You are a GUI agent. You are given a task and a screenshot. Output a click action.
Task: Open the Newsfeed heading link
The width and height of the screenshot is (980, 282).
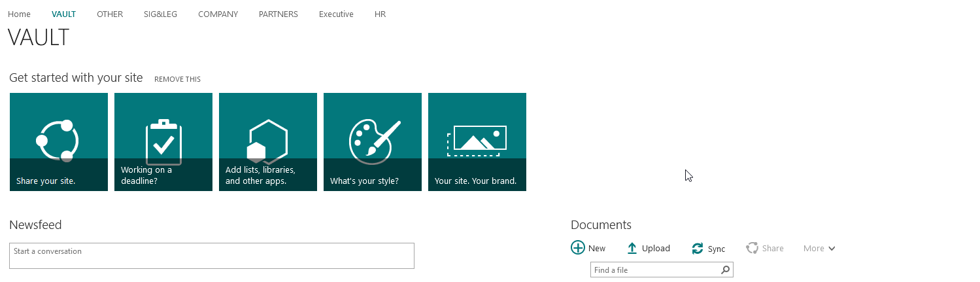click(x=35, y=225)
